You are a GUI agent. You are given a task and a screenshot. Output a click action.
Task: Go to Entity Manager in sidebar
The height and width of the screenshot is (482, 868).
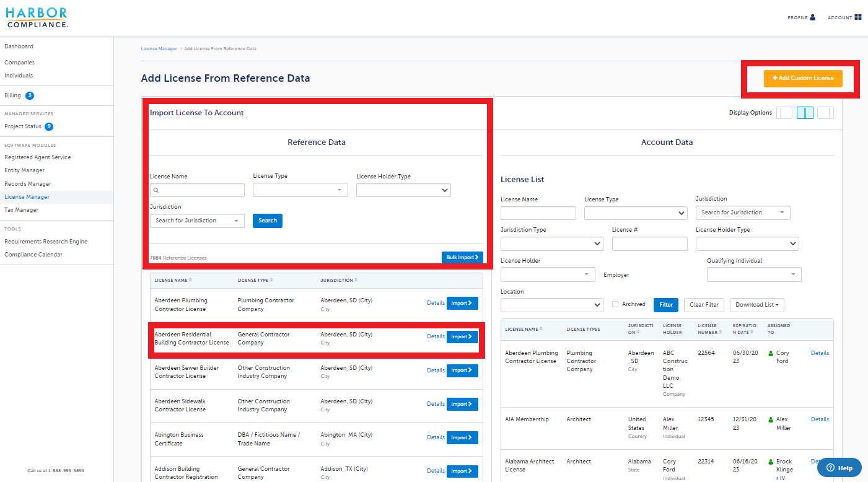point(25,170)
